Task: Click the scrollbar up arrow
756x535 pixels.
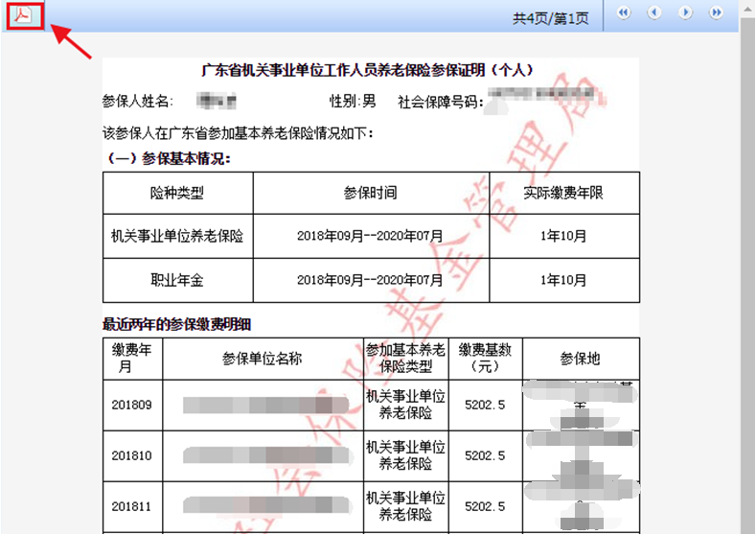Action: point(747,8)
